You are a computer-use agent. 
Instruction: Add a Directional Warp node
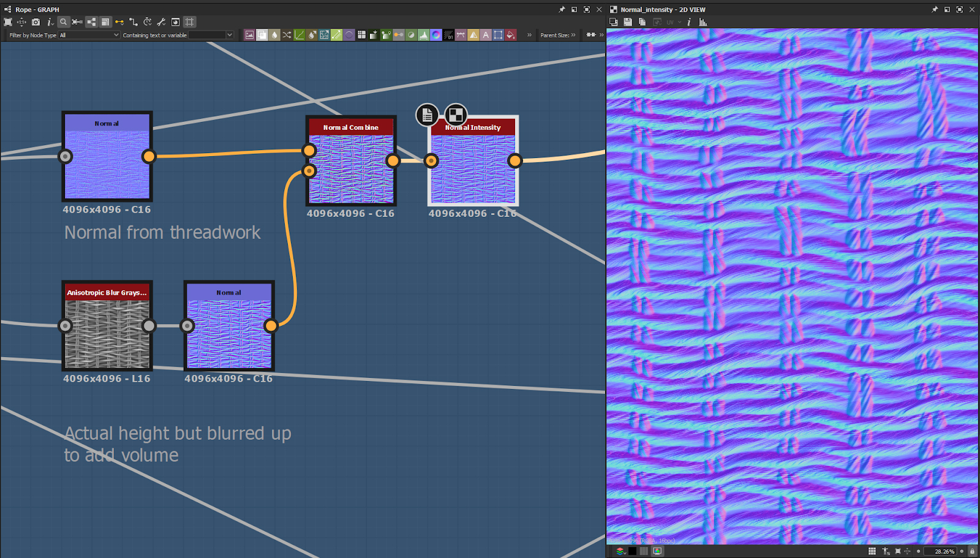[x=324, y=35]
